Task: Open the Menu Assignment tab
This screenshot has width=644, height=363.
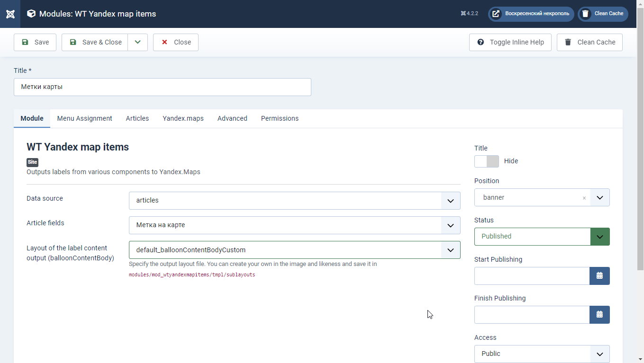Action: 85,118
